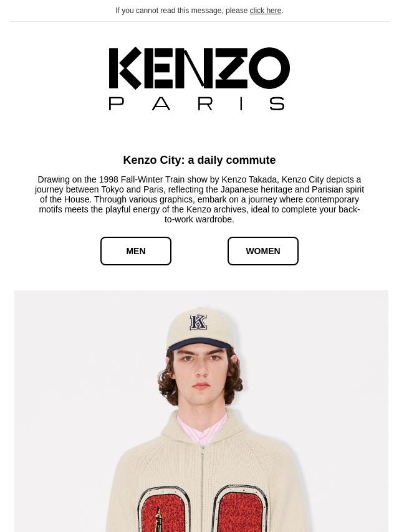Click the left red window graphic on cardigan

click(163, 510)
